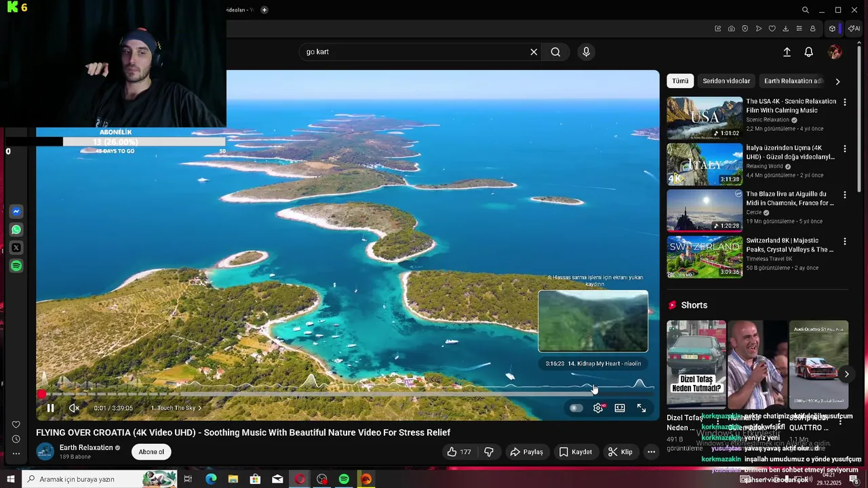The image size is (868, 488).
Task: Select the Tümü filter chip
Action: coord(680,81)
